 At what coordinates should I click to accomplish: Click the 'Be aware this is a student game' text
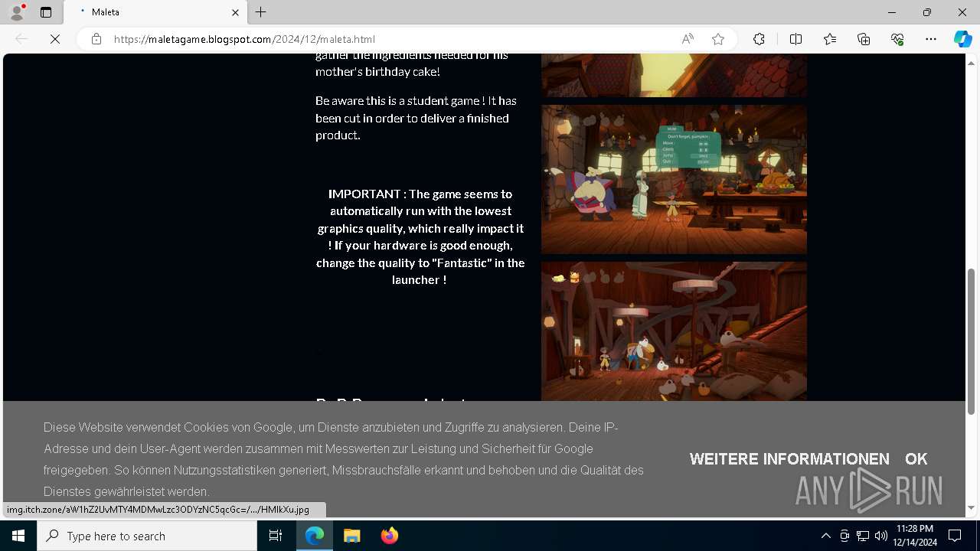pyautogui.click(x=416, y=118)
